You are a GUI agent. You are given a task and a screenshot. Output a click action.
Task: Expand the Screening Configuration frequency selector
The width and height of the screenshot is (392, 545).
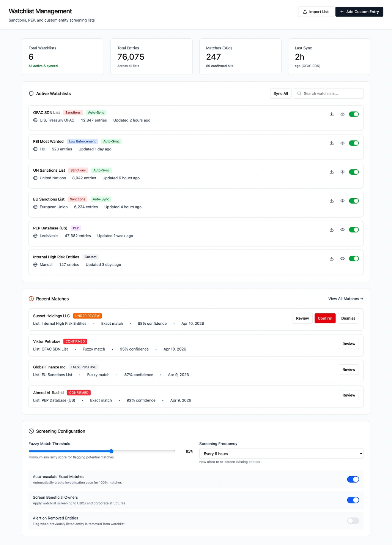coord(281,453)
